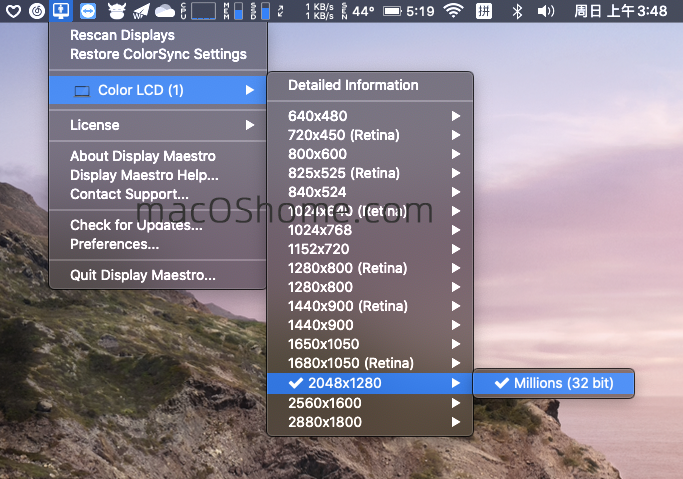Click the horned cat face menu bar icon

[117, 11]
